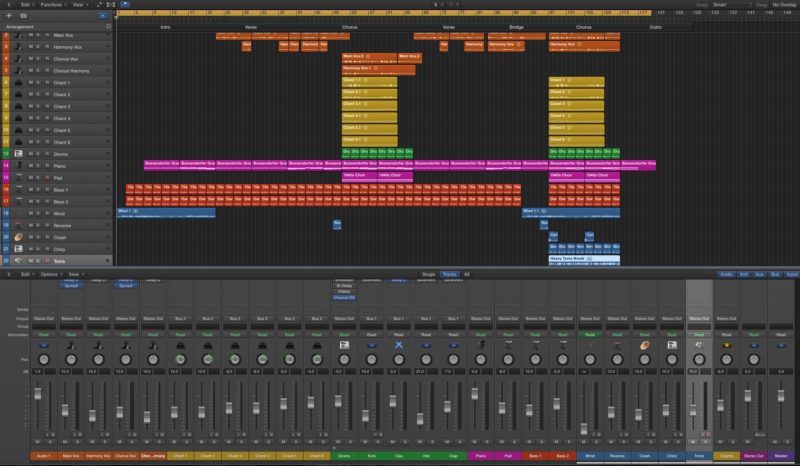Click the Chorus arrangement marker after Bridge
Image resolution: width=800 pixels, height=466 pixels.
tap(584, 27)
